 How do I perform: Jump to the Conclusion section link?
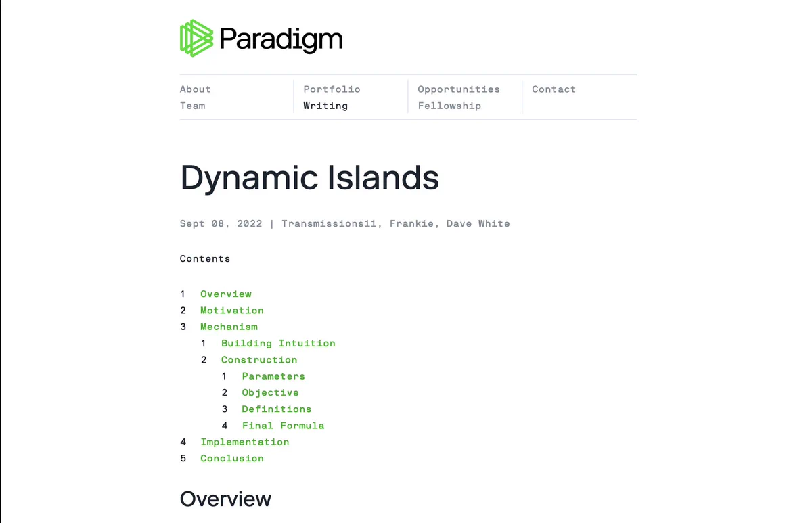(x=232, y=459)
